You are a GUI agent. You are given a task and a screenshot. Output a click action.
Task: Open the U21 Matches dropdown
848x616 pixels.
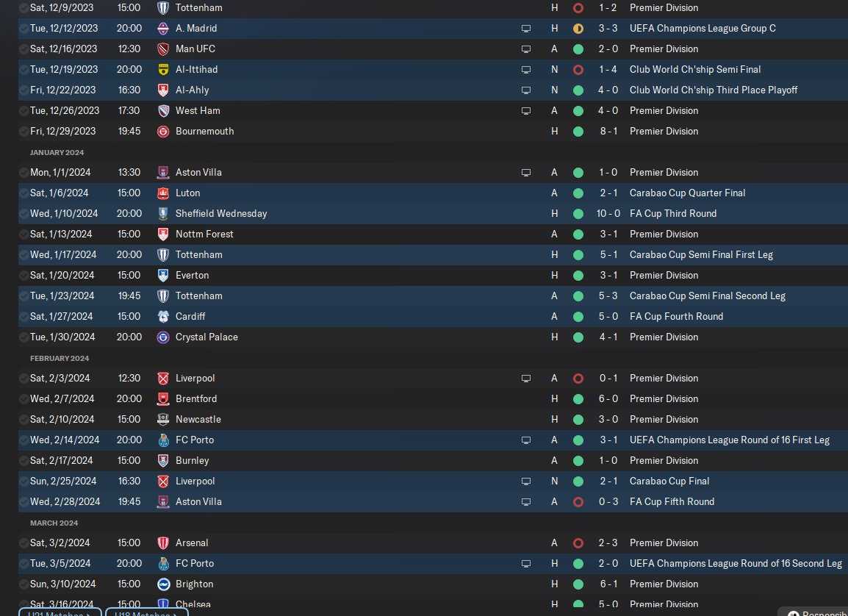click(x=60, y=612)
